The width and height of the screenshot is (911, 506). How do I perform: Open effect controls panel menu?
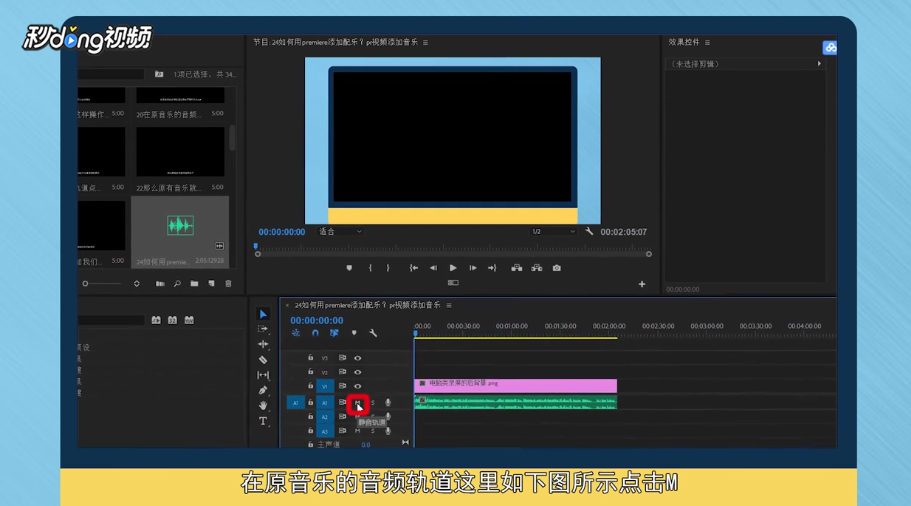[707, 42]
